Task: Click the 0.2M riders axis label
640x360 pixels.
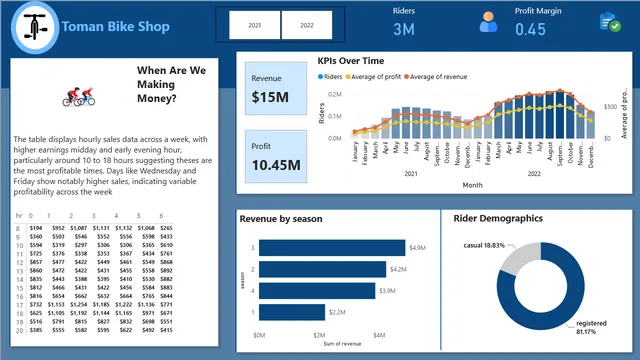Action: coord(335,94)
